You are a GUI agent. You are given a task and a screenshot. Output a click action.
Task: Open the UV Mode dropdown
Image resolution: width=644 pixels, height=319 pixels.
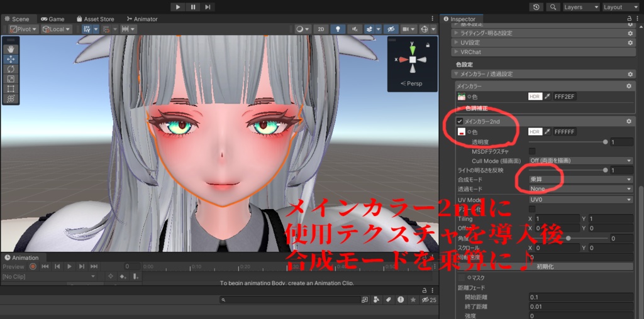(x=580, y=200)
